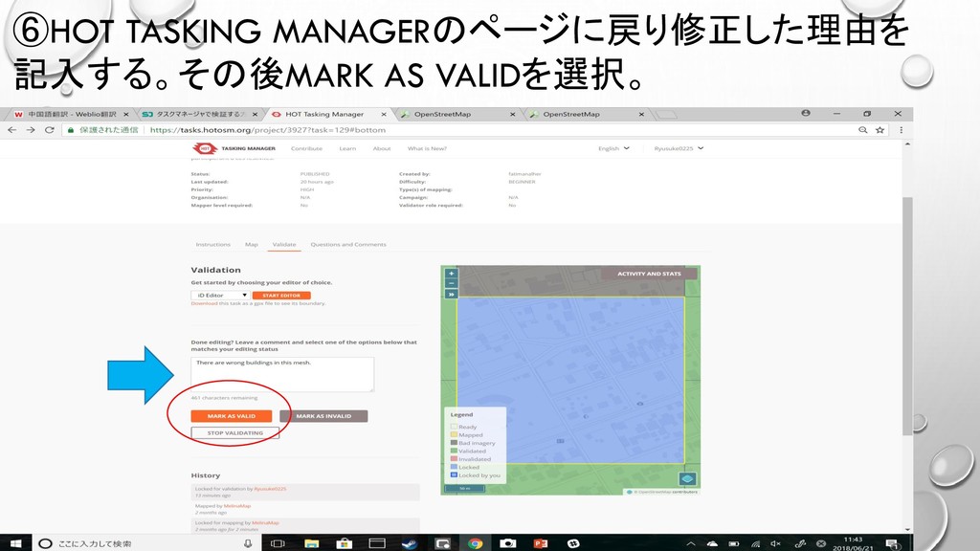Image resolution: width=980 pixels, height=551 pixels.
Task: Open the Activity and Stats button
Action: [649, 274]
